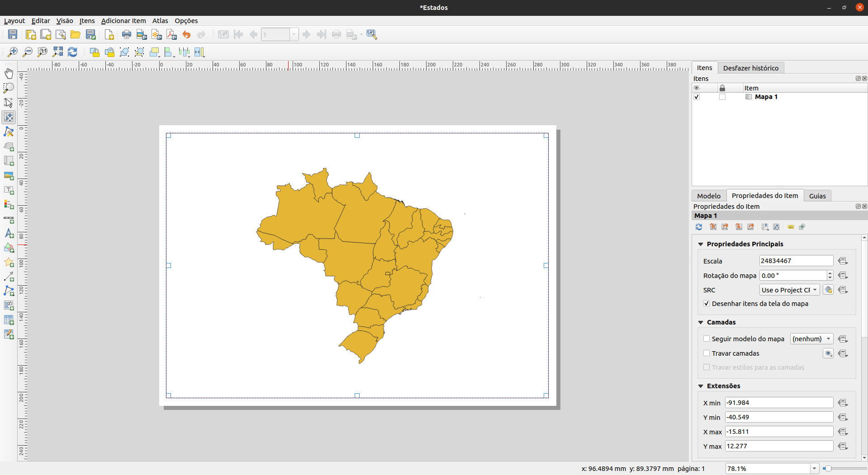This screenshot has width=868, height=475.
Task: Enable Seguir modelo do mapa
Action: click(707, 339)
